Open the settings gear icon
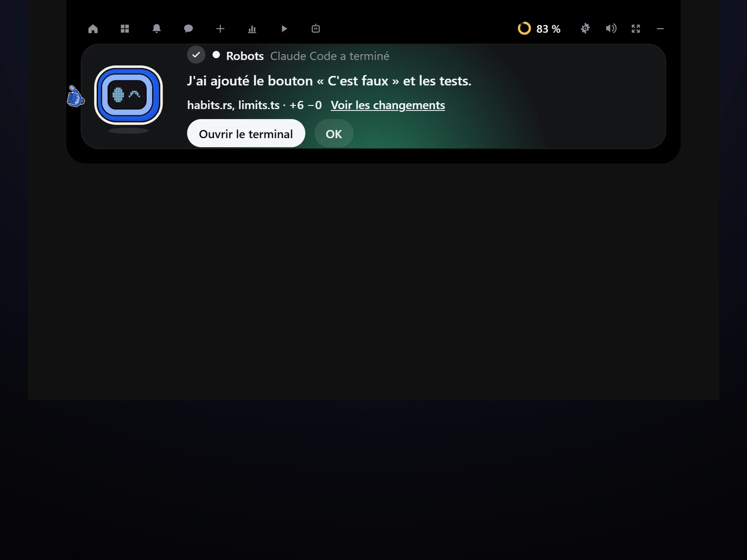 pyautogui.click(x=585, y=29)
